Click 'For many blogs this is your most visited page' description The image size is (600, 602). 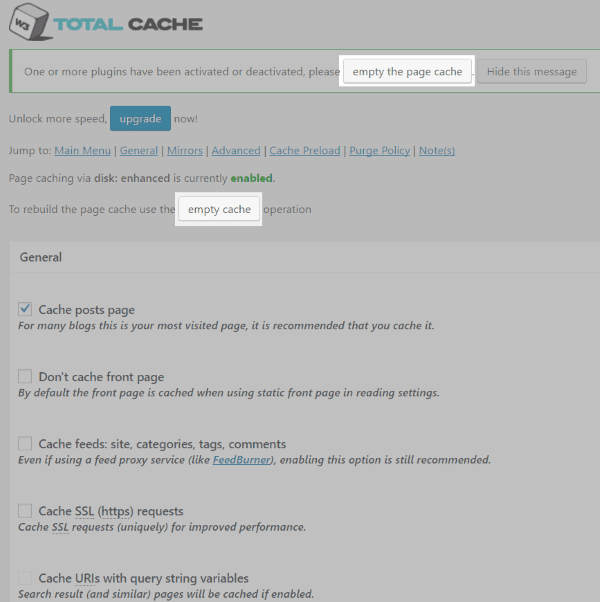coord(226,326)
